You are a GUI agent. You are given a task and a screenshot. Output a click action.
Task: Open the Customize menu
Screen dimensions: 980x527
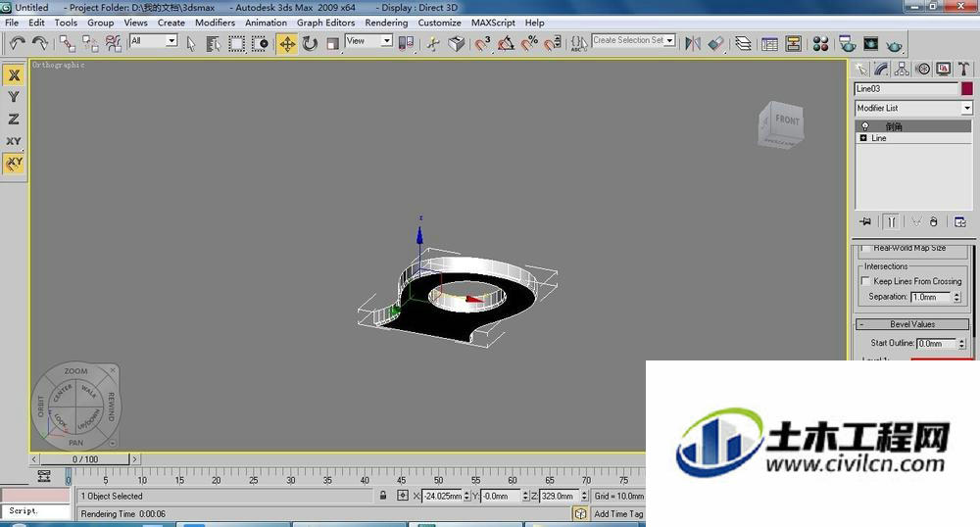tap(439, 23)
